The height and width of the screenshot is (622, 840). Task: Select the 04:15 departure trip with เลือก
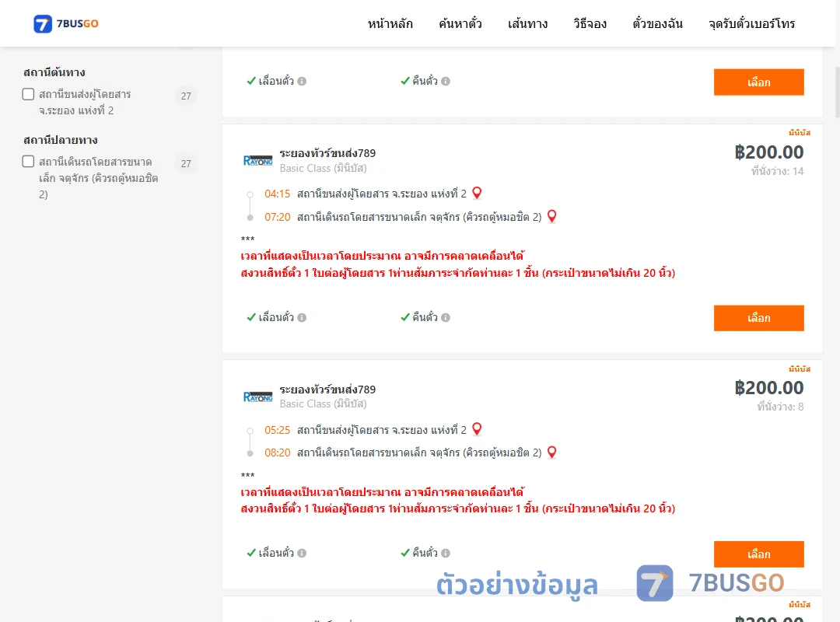[758, 318]
